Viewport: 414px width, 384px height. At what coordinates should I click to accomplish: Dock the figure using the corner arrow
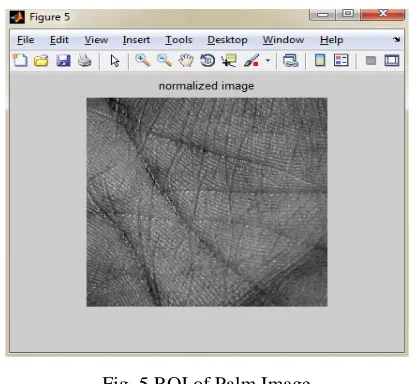click(x=396, y=39)
